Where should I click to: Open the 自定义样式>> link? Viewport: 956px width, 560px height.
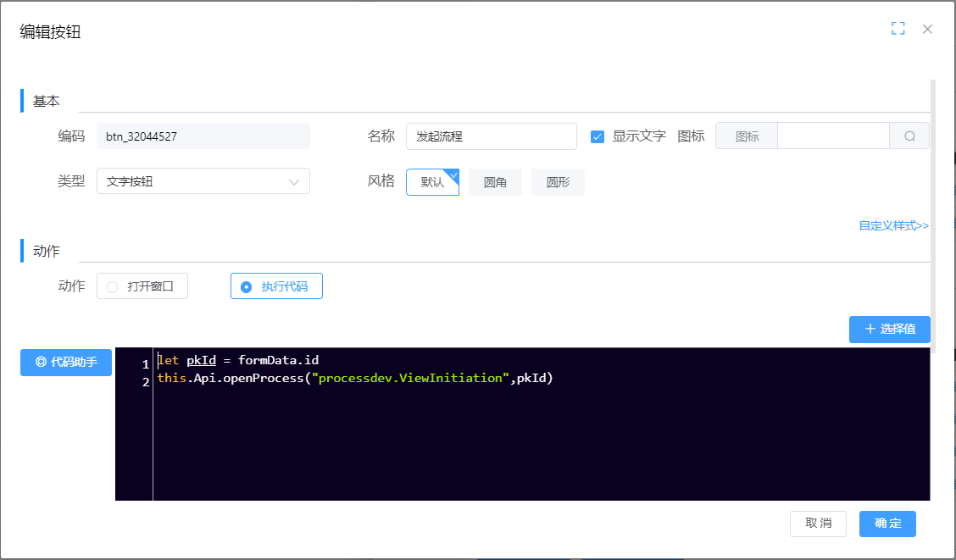(x=893, y=225)
